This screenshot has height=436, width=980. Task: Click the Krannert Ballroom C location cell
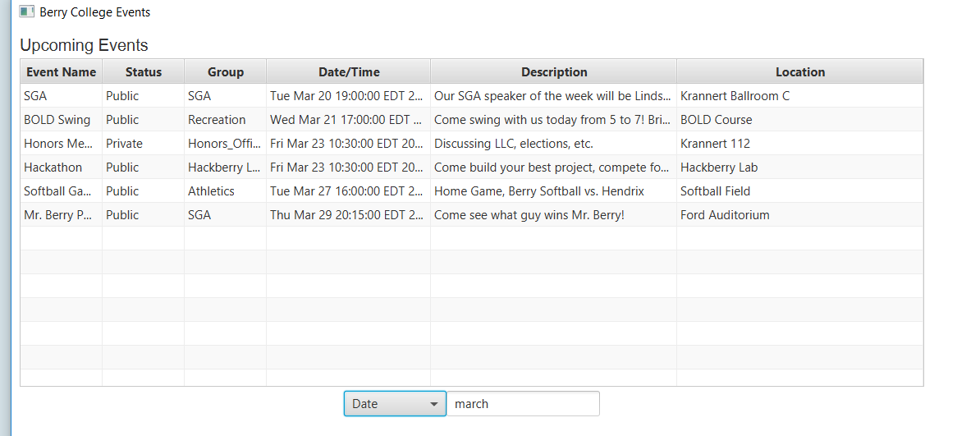[x=735, y=96]
